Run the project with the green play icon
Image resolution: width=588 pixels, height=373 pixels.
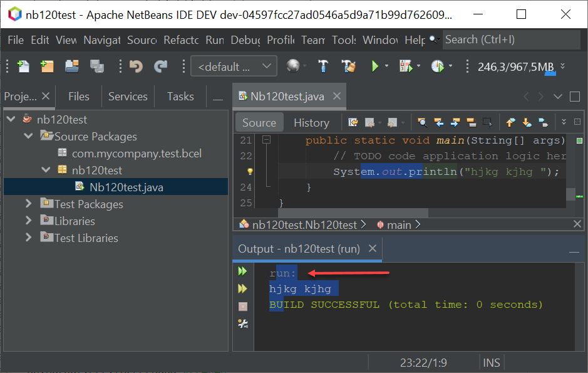pos(374,66)
